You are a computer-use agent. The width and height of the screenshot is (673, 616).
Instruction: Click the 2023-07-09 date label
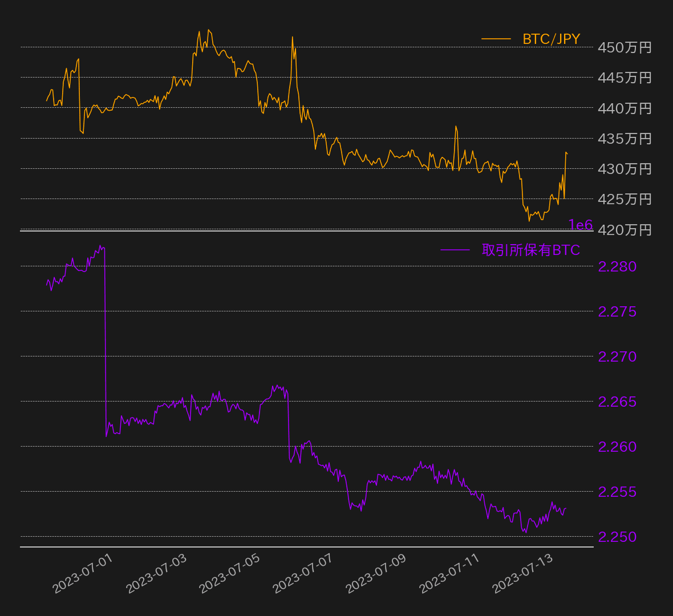(x=376, y=574)
